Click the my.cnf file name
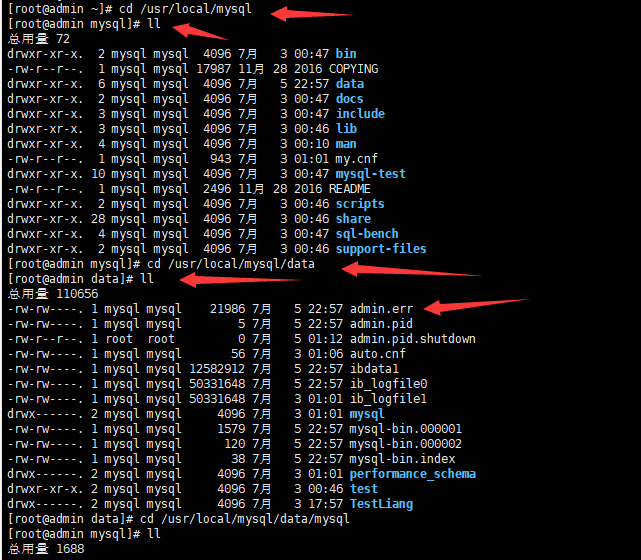 coord(356,159)
